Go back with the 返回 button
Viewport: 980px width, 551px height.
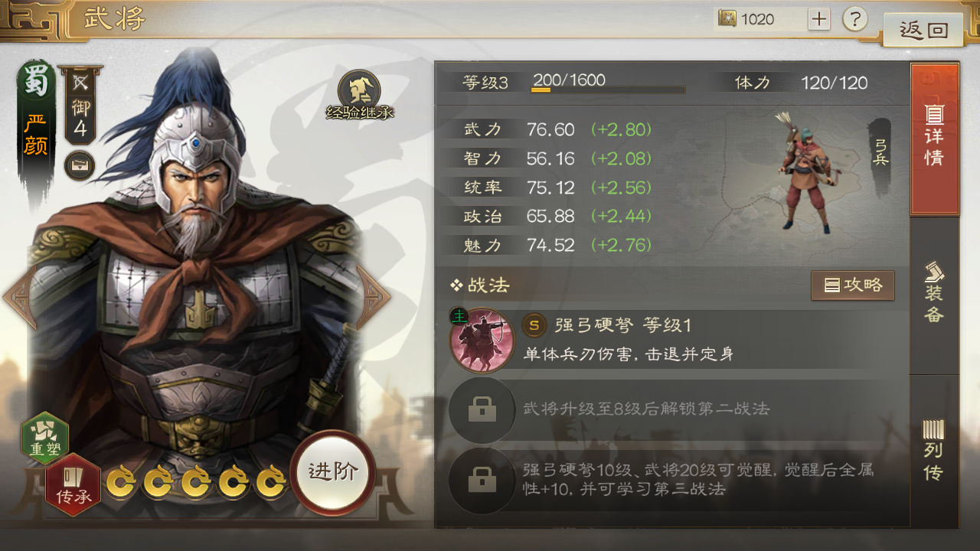coord(923,30)
